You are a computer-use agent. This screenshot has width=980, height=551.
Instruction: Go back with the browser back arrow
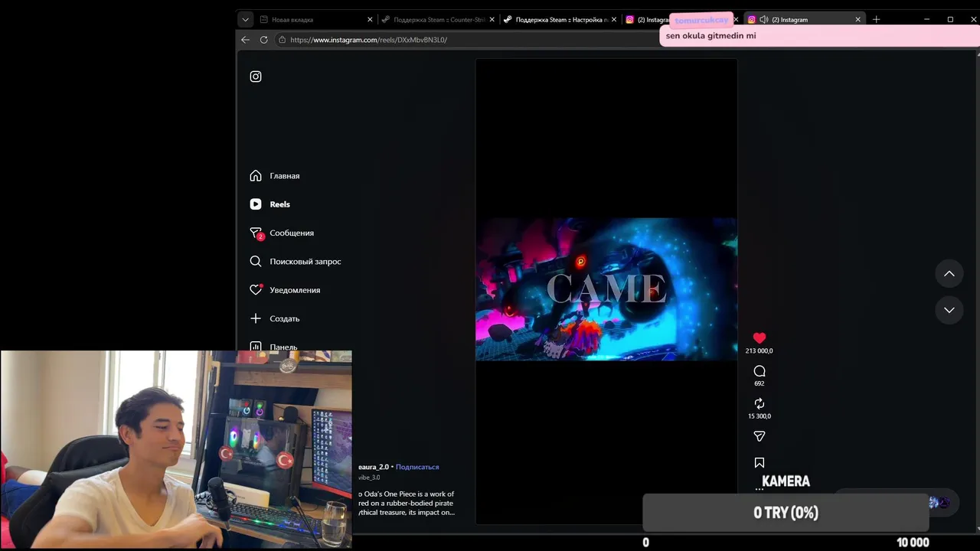[x=245, y=40]
